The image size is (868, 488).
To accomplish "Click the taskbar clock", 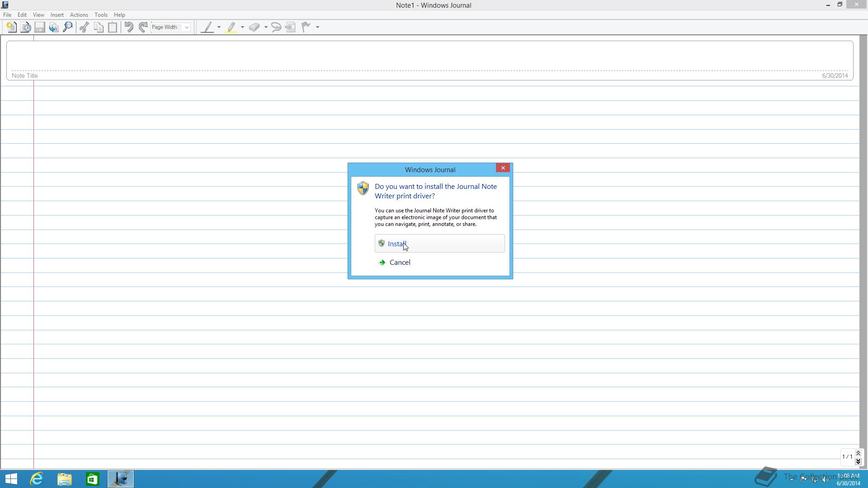I will pyautogui.click(x=848, y=479).
